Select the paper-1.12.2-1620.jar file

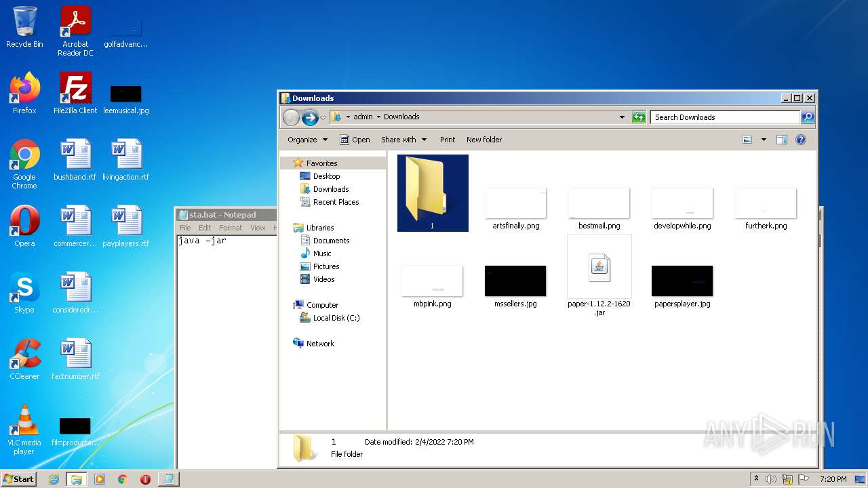[x=599, y=277]
